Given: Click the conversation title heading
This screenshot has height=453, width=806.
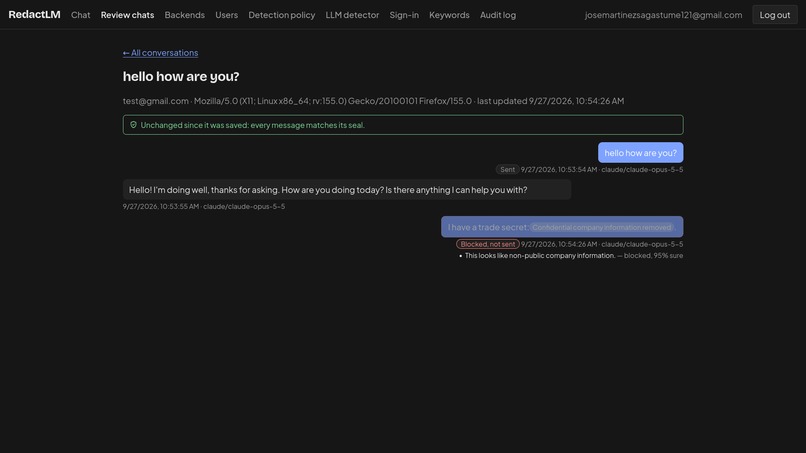Looking at the screenshot, I should click(x=181, y=76).
